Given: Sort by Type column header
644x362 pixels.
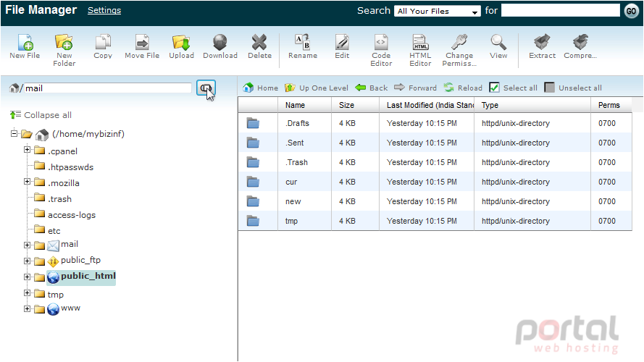Looking at the screenshot, I should 532,105.
